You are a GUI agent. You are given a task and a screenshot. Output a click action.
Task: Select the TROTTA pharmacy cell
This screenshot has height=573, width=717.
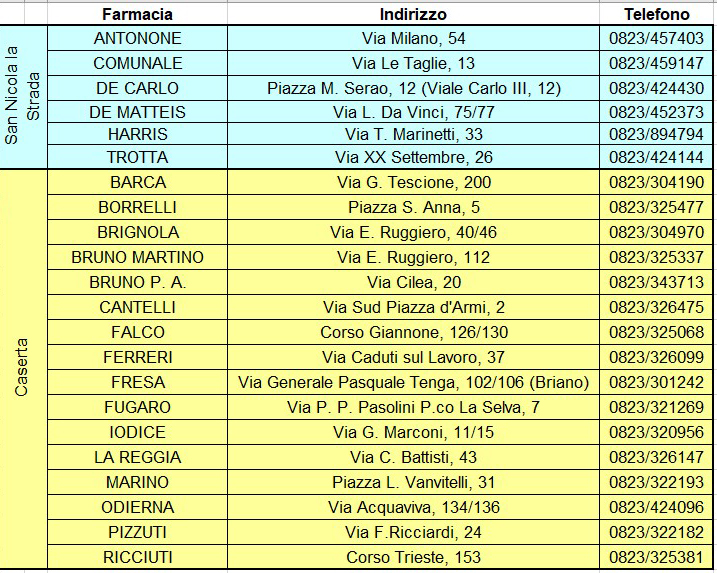pos(137,157)
